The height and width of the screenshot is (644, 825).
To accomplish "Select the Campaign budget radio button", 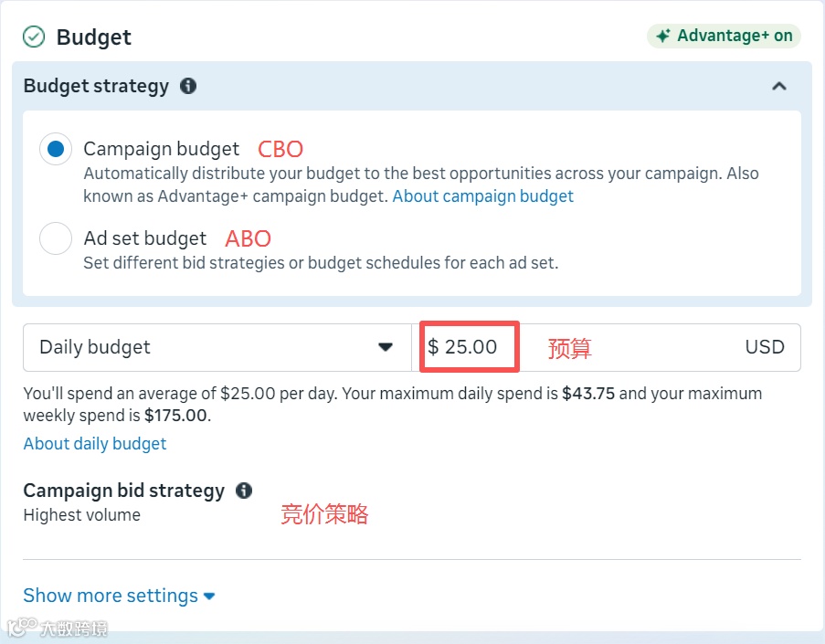I will coord(56,149).
